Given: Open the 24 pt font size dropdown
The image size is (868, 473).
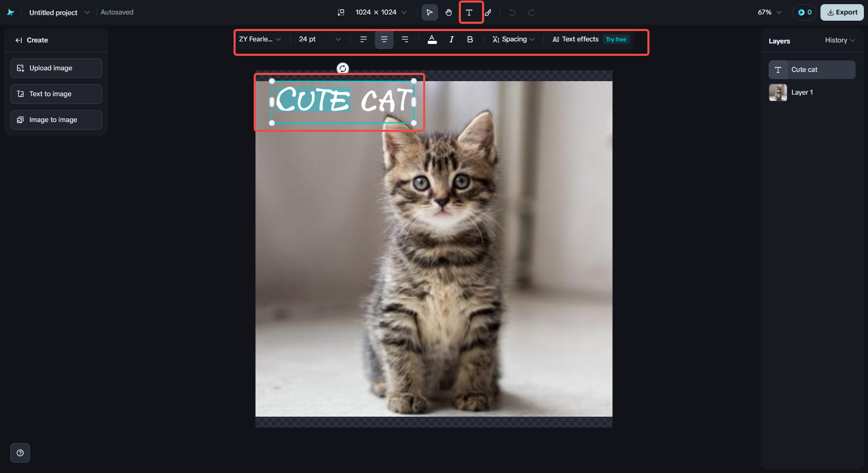Looking at the screenshot, I should (320, 39).
